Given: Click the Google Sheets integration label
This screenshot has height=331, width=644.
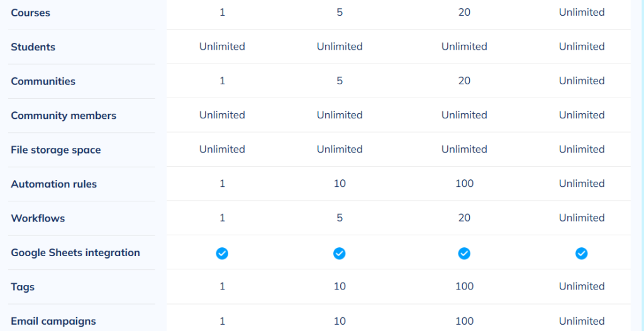Looking at the screenshot, I should 75,252.
